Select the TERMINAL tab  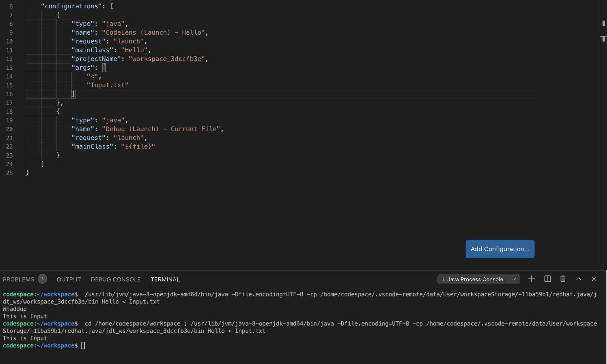[x=165, y=279]
